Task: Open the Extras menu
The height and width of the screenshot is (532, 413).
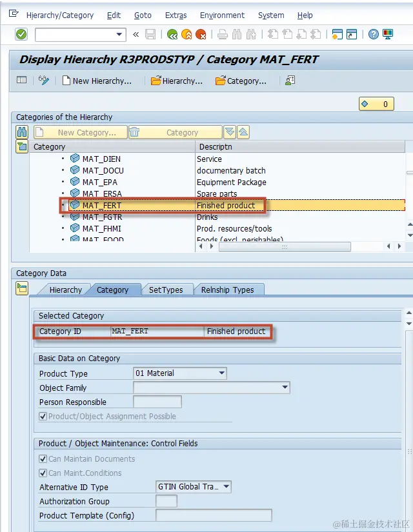Action: [x=176, y=15]
